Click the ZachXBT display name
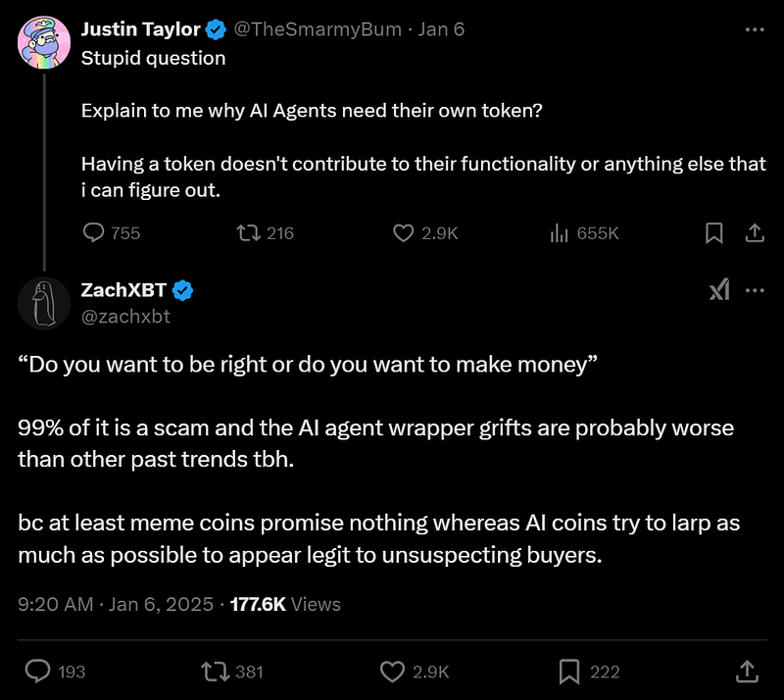The height and width of the screenshot is (700, 784). [x=123, y=289]
